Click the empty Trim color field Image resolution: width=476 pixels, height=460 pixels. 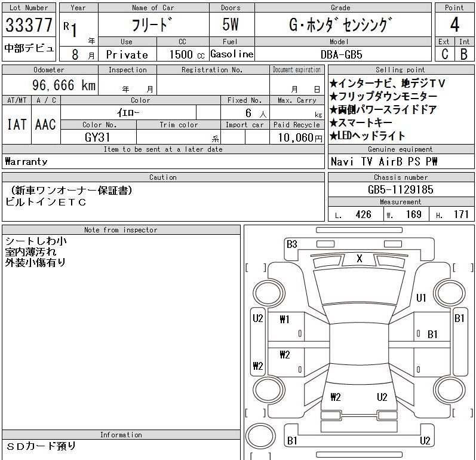(x=179, y=137)
